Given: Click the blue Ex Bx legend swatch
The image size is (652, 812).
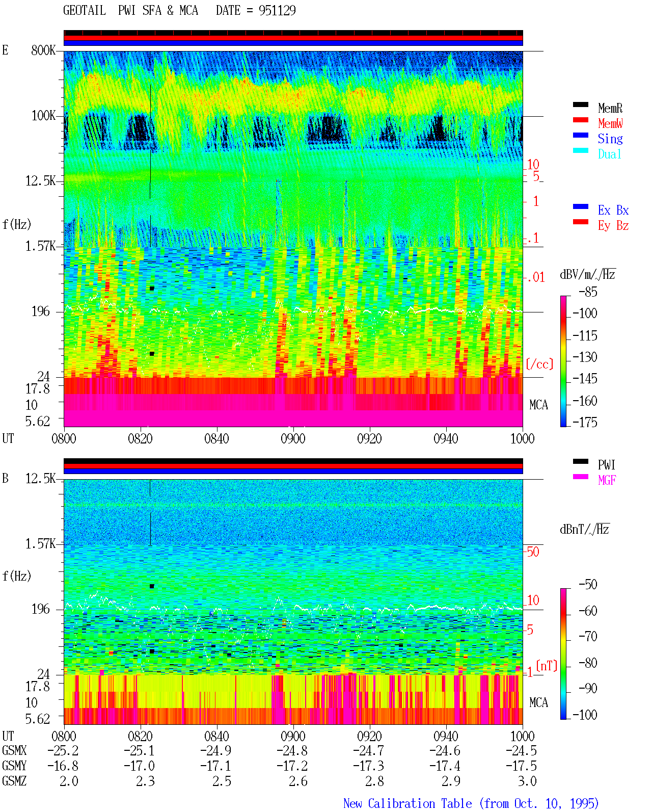Looking at the screenshot, I should coord(581,207).
